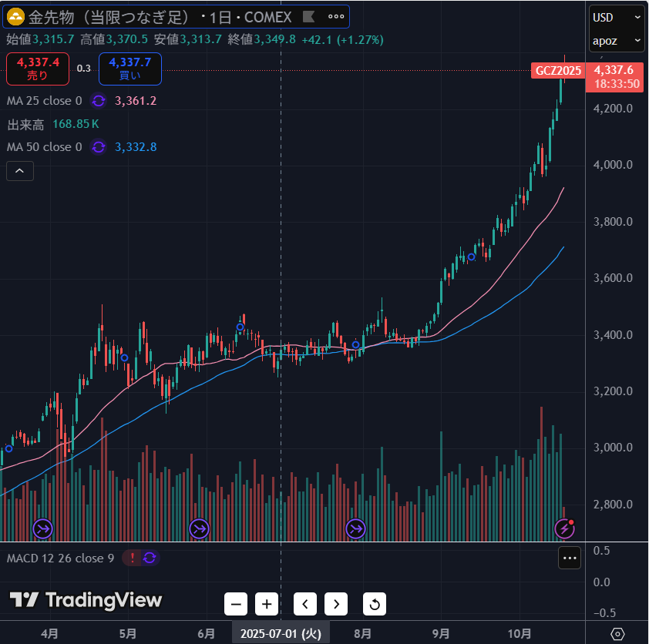Image resolution: width=649 pixels, height=644 pixels.
Task: Click the MACD error warning indicator
Action: click(132, 558)
